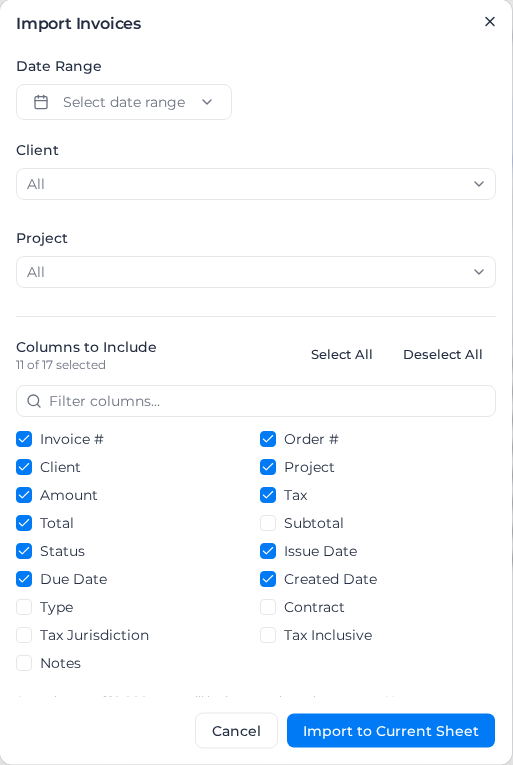Enable the Subtotal checkbox
The image size is (513, 765).
click(x=268, y=523)
